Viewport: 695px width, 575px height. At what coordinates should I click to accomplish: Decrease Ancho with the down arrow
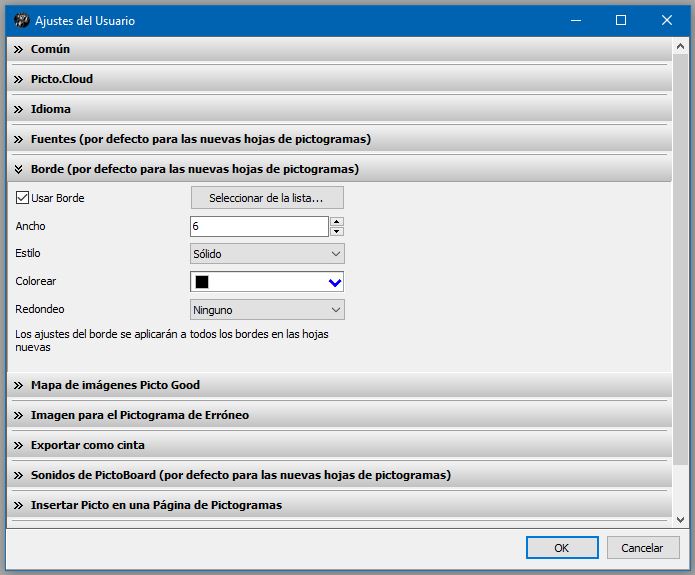tap(337, 231)
